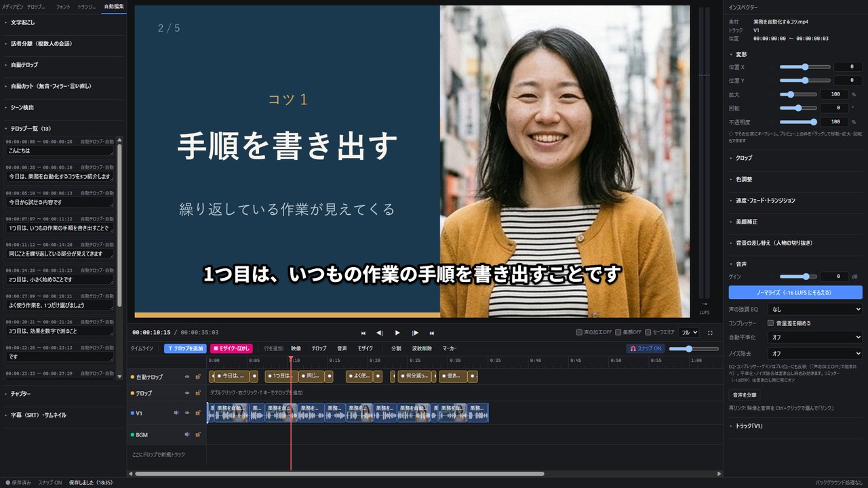Expand the クロップ section in the inspector
Viewport: 868px width, 488px height.
(795, 158)
